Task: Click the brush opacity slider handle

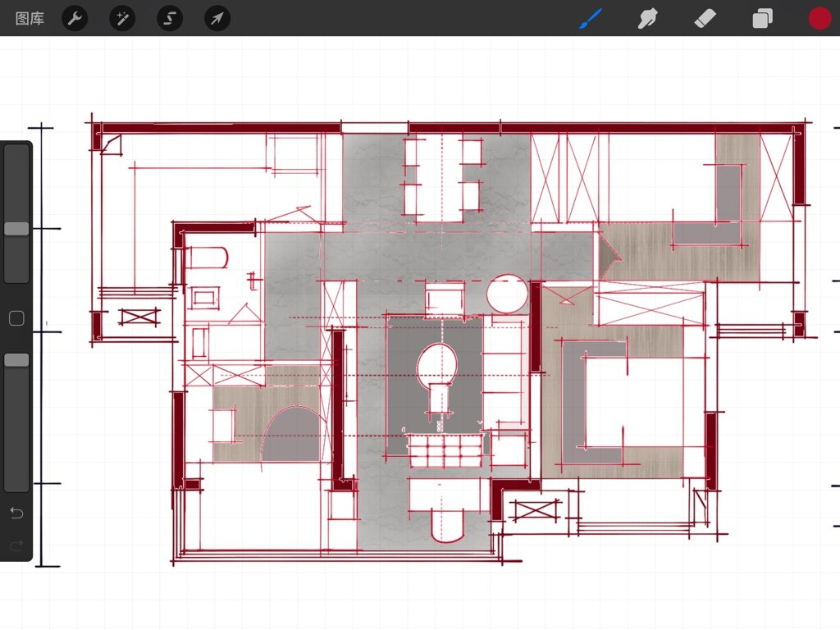Action: pos(16,360)
